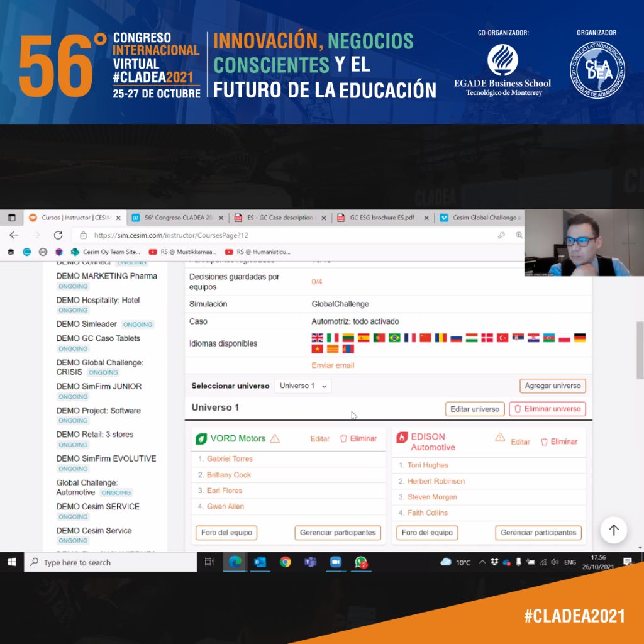Open Zoom from the taskbar
Screen dimensions: 644x644
pos(336,562)
